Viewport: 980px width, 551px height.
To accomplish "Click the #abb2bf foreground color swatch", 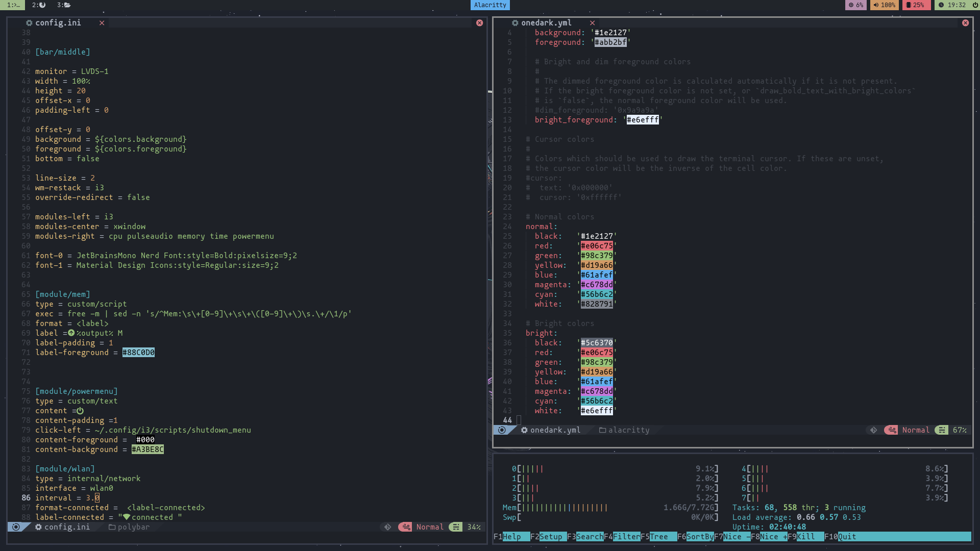I will coord(610,42).
